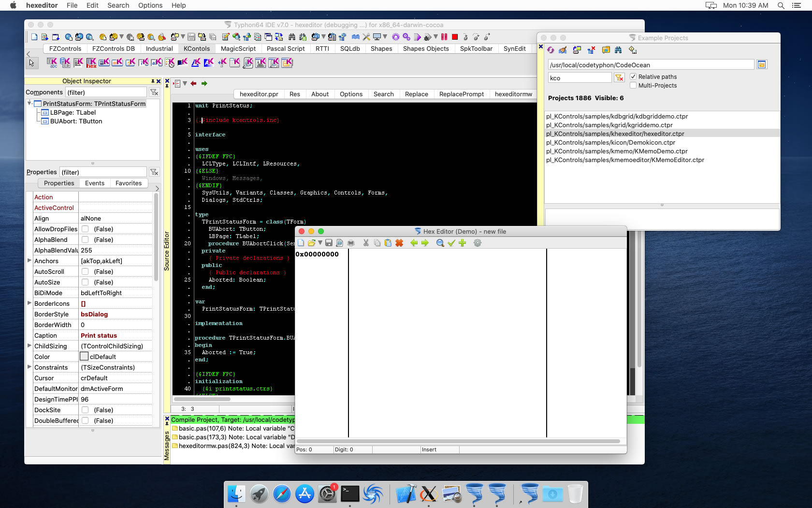Click the Save floppy icon in Hex Editor
The height and width of the screenshot is (508, 812).
coord(329,243)
